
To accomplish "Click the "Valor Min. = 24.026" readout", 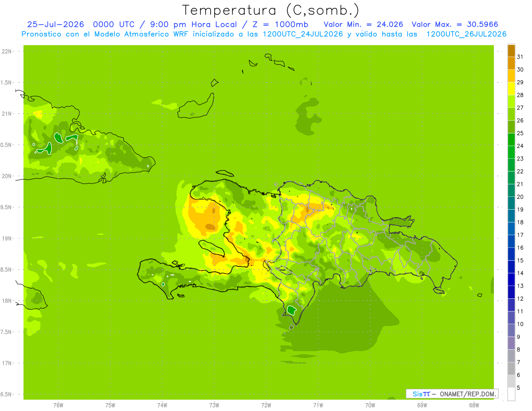I will click(x=364, y=24).
